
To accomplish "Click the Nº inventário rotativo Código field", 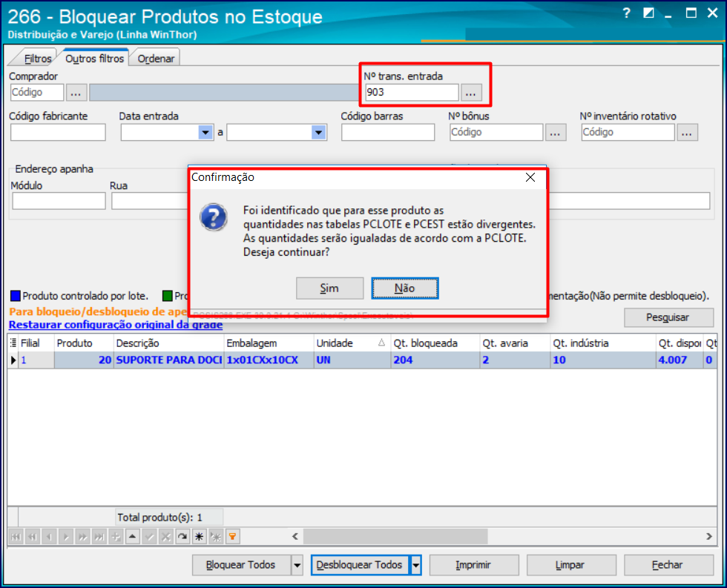I will [628, 133].
